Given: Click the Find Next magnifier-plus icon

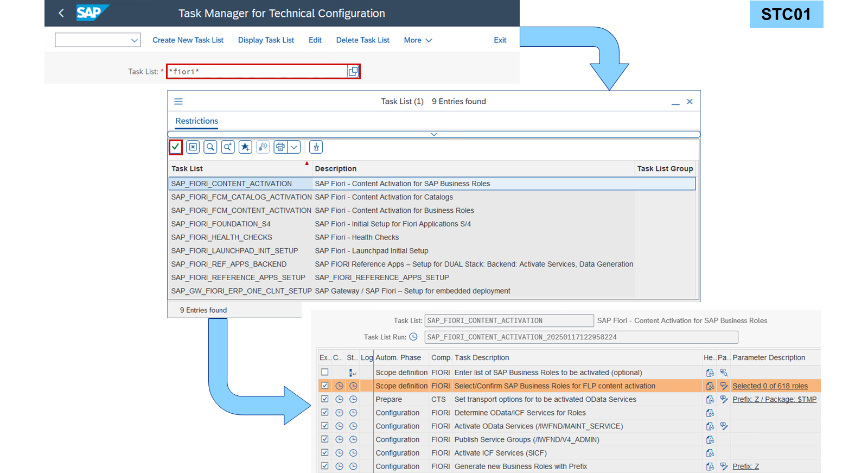Looking at the screenshot, I should point(228,147).
